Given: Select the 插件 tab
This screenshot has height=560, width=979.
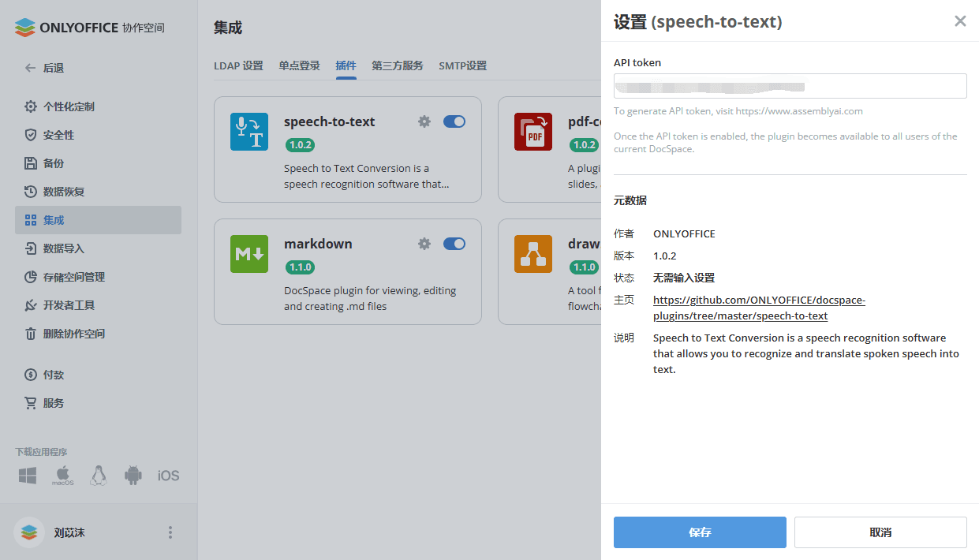Looking at the screenshot, I should (346, 65).
